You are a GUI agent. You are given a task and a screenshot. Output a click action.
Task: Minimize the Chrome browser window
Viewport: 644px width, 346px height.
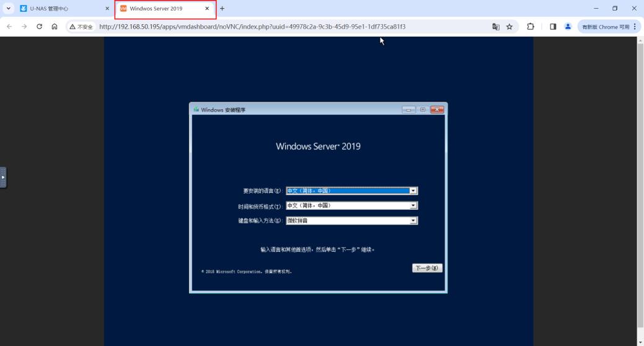[596, 8]
